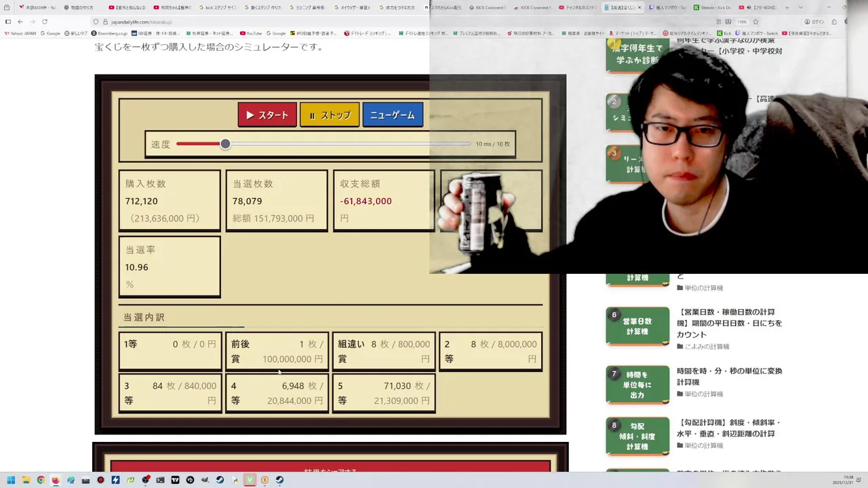Reload the page with refresh icon
The image size is (868, 488).
tap(45, 22)
